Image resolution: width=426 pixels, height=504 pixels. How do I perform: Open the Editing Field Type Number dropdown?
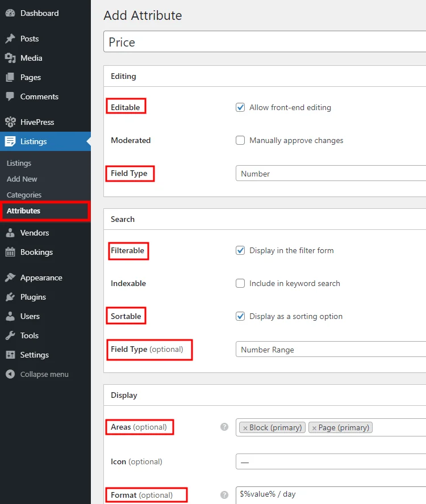331,174
